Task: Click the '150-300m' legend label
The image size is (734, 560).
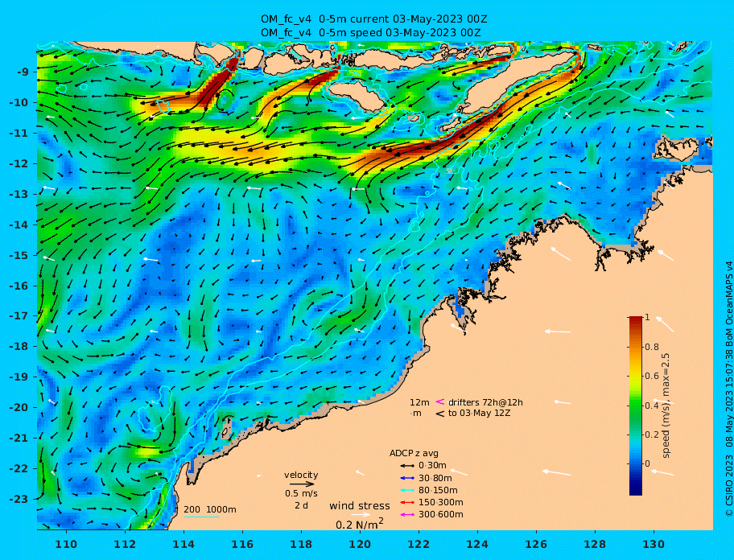Action: pyautogui.click(x=440, y=502)
